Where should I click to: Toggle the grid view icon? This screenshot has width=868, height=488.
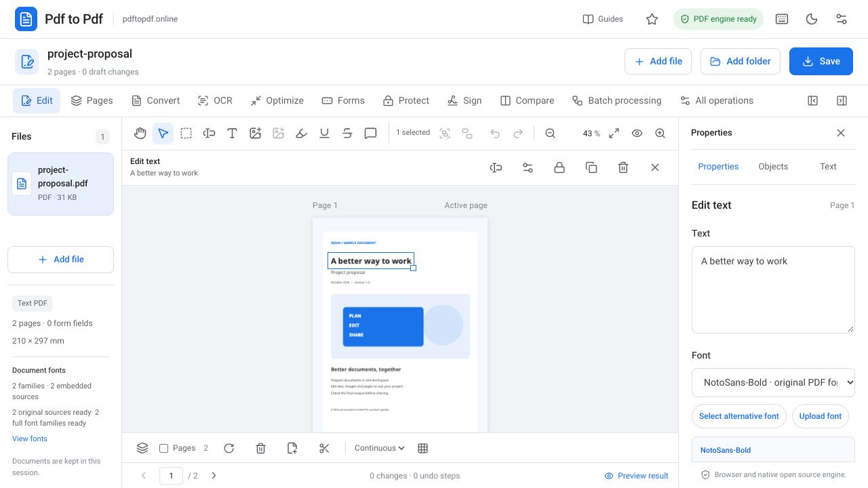point(423,448)
